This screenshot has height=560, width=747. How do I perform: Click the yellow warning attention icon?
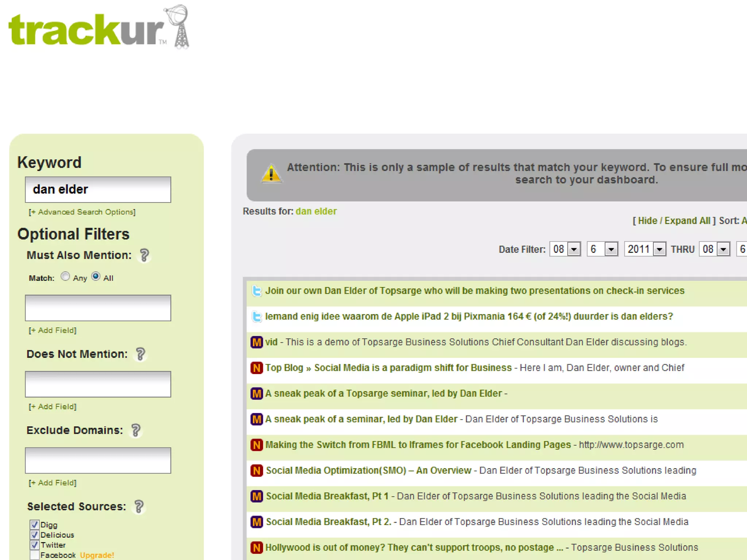tap(271, 174)
